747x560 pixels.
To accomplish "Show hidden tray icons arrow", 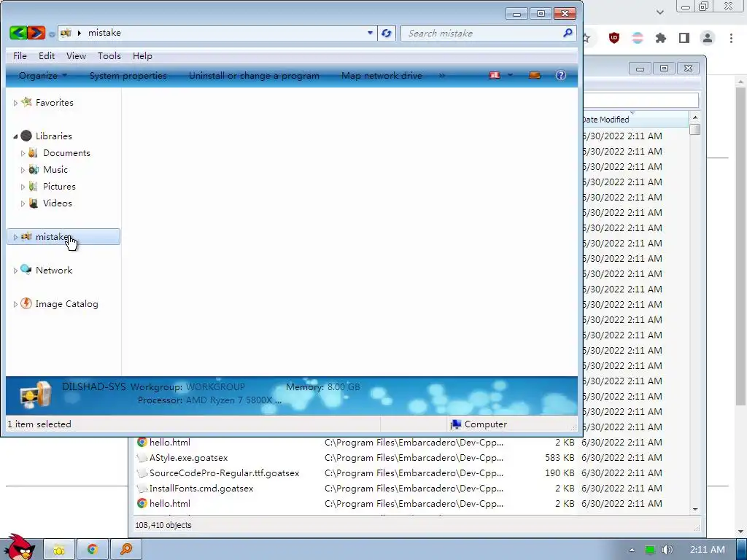I will [x=632, y=550].
